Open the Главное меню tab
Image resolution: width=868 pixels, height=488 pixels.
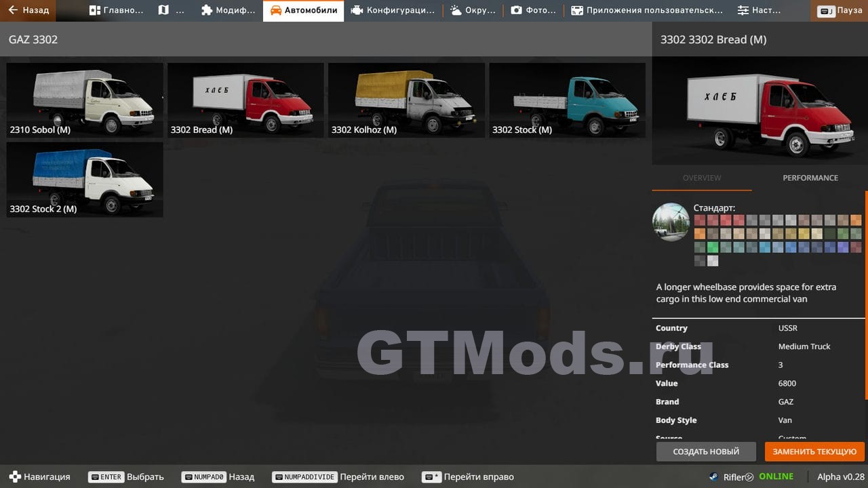116,10
